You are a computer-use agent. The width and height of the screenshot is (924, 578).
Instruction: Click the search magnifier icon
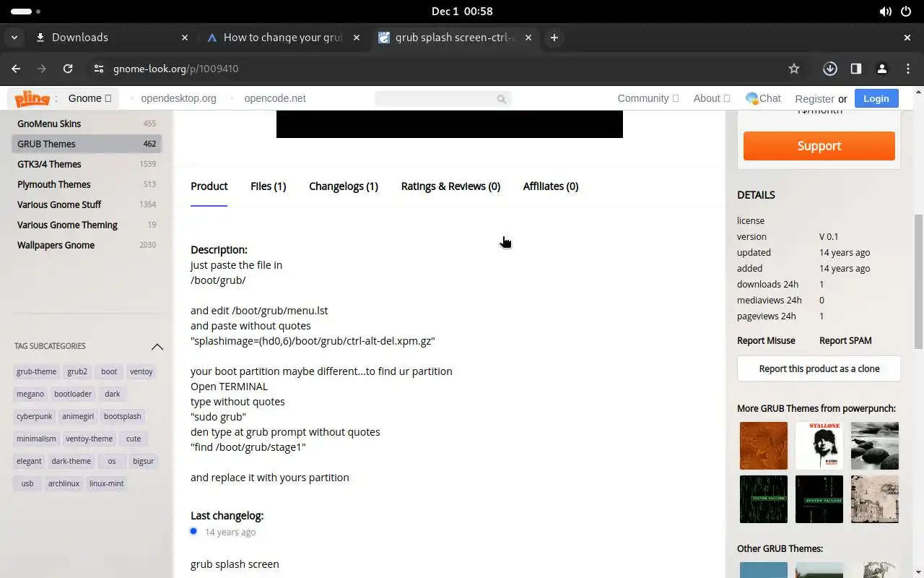click(x=502, y=99)
